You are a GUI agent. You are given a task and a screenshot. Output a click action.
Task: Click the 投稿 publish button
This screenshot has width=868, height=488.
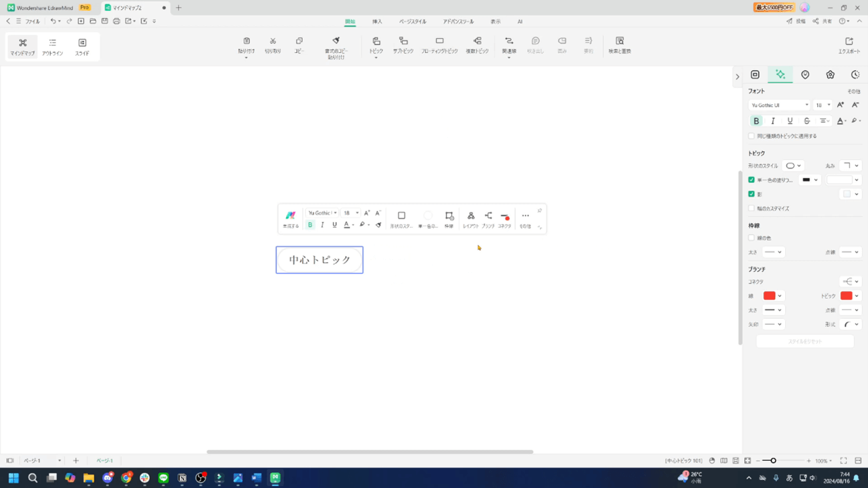tap(796, 21)
